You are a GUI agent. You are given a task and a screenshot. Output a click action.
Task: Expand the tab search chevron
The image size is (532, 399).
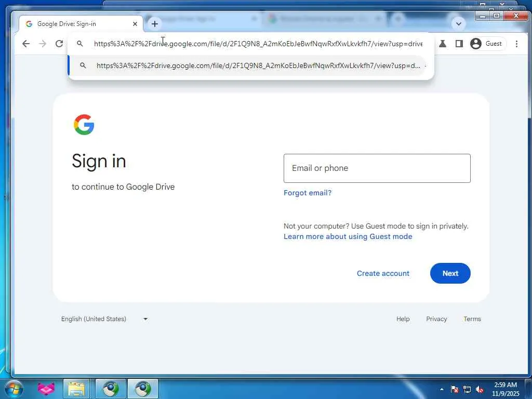pos(458,24)
